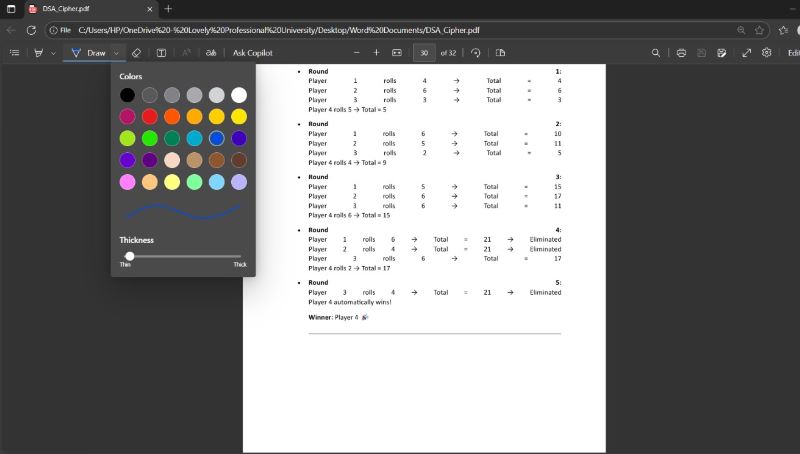
Task: Open the tab actions menu
Action: click(x=11, y=9)
